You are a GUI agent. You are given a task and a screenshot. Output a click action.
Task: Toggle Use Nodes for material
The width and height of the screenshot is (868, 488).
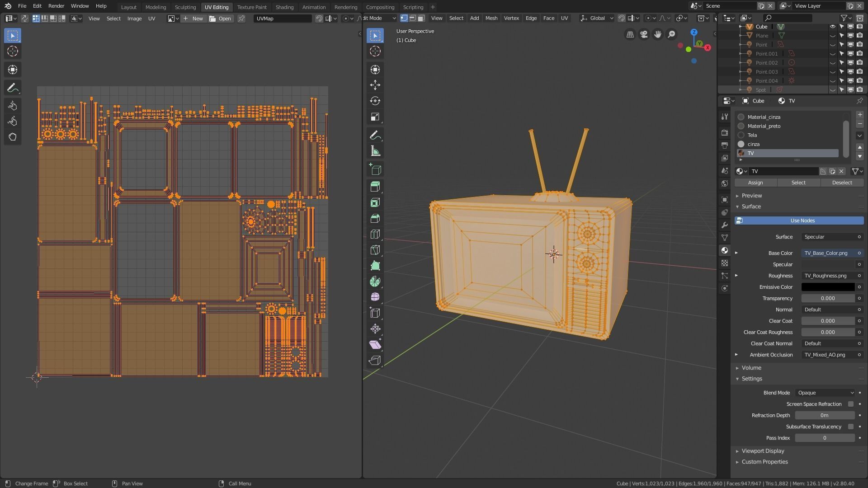coord(799,221)
